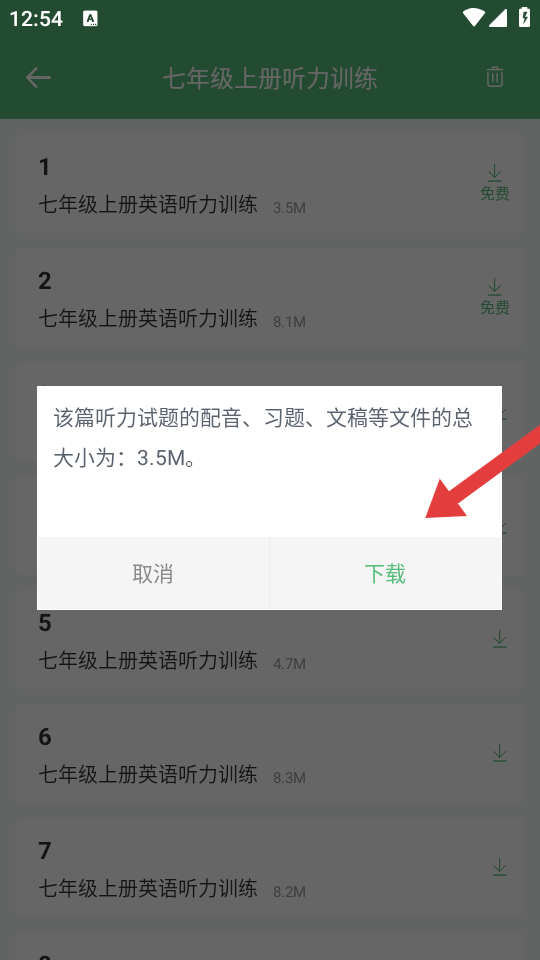The height and width of the screenshot is (960, 540).
Task: Tap the dialog message about 3.5M size
Action: point(263,438)
